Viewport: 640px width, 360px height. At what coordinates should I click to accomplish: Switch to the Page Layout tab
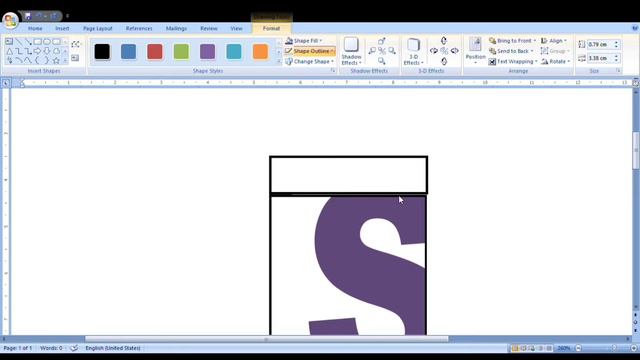(98, 29)
